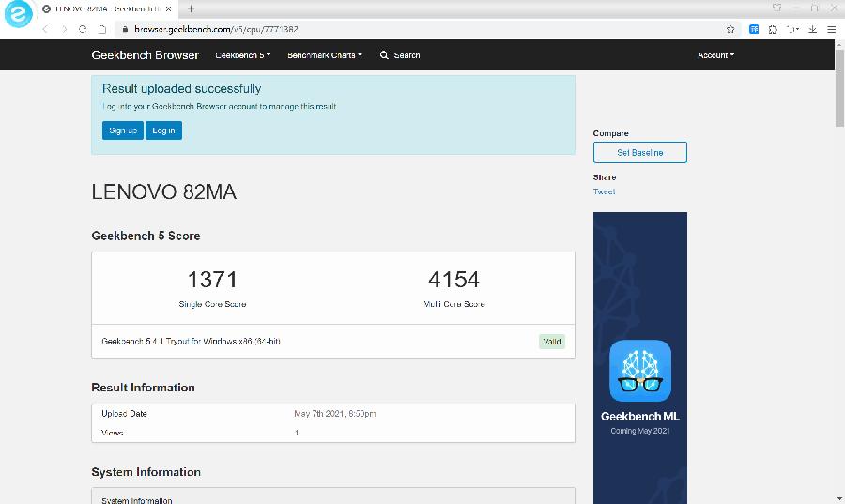Open a new browser tab

(x=191, y=8)
